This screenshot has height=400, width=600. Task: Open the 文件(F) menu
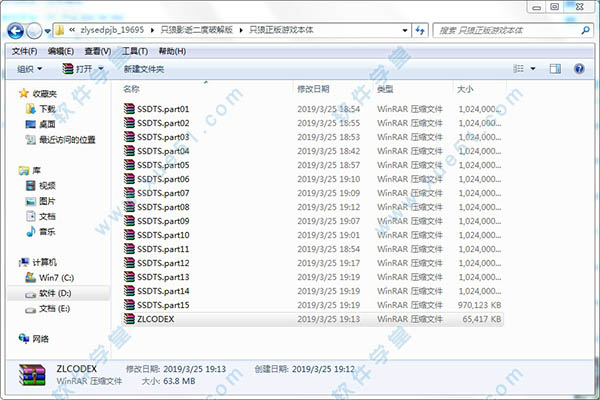(x=24, y=51)
